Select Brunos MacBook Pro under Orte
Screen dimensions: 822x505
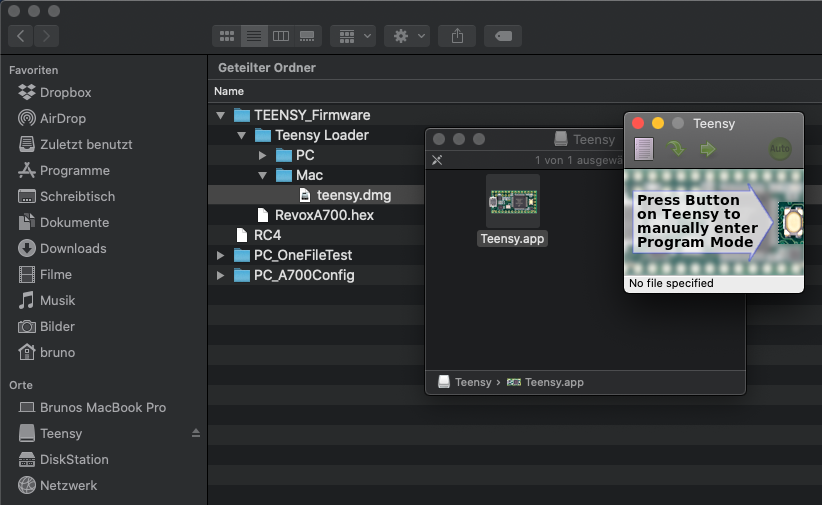pos(92,407)
